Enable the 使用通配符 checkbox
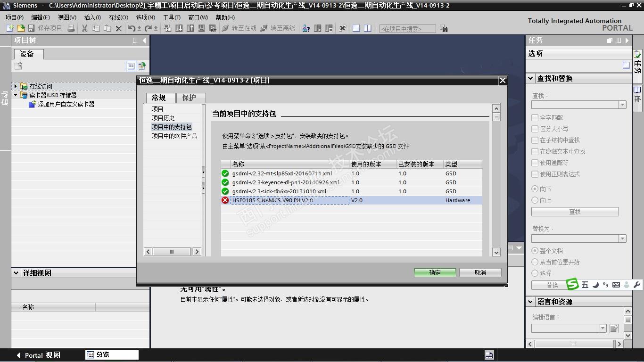Viewport: 644px width, 362px height. [x=535, y=163]
